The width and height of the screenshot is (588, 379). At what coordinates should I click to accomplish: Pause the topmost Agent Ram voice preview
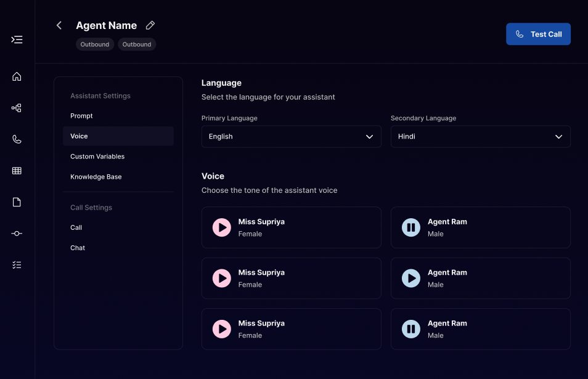pos(410,227)
